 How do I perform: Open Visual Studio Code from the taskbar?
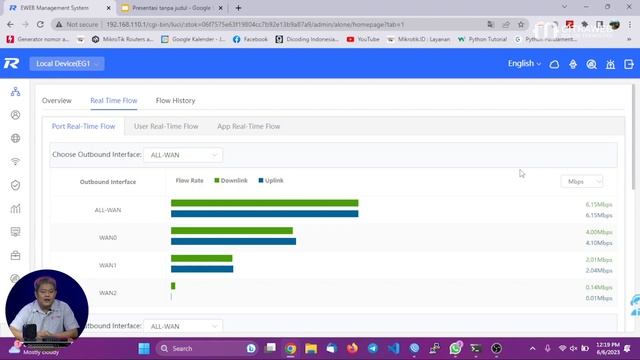click(393, 348)
